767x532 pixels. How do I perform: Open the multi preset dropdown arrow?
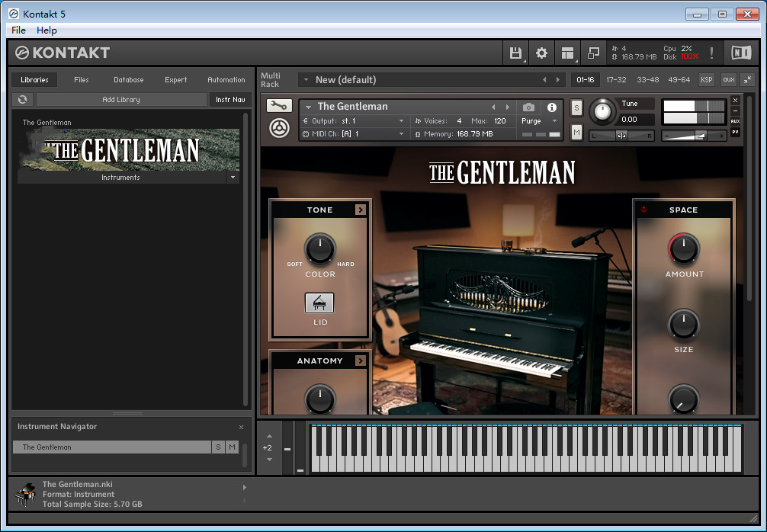tap(306, 80)
